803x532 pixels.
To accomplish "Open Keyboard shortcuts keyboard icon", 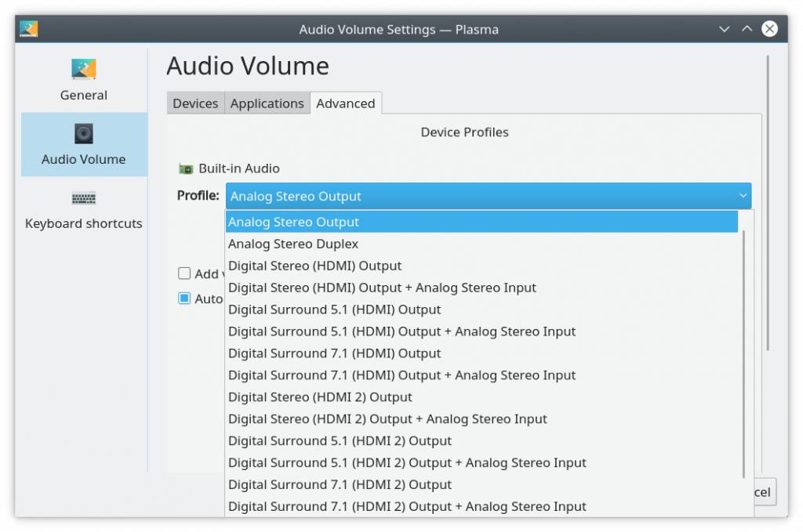I will (x=84, y=198).
